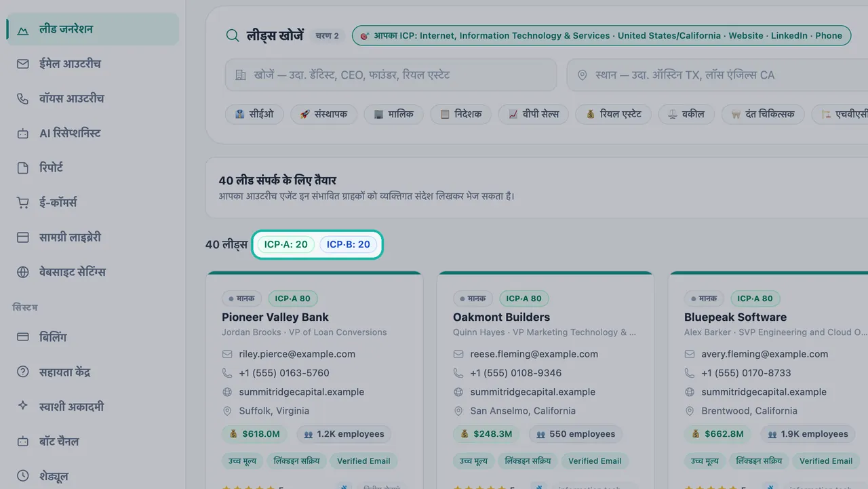Filter leads by ICP·A: 20
Screen dimensions: 868x489
click(x=285, y=245)
